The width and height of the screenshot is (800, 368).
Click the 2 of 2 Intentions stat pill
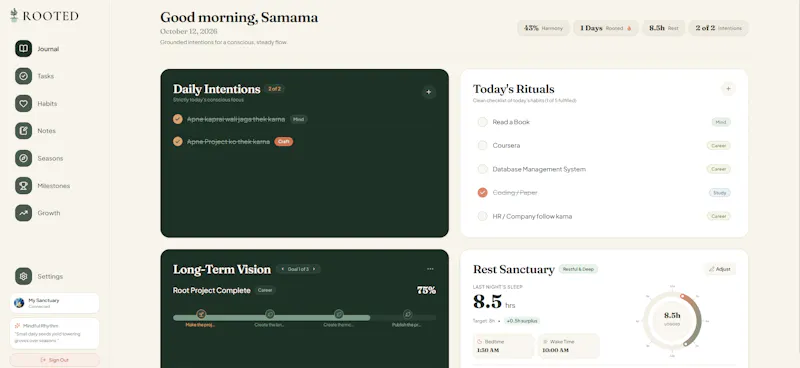pyautogui.click(x=718, y=28)
